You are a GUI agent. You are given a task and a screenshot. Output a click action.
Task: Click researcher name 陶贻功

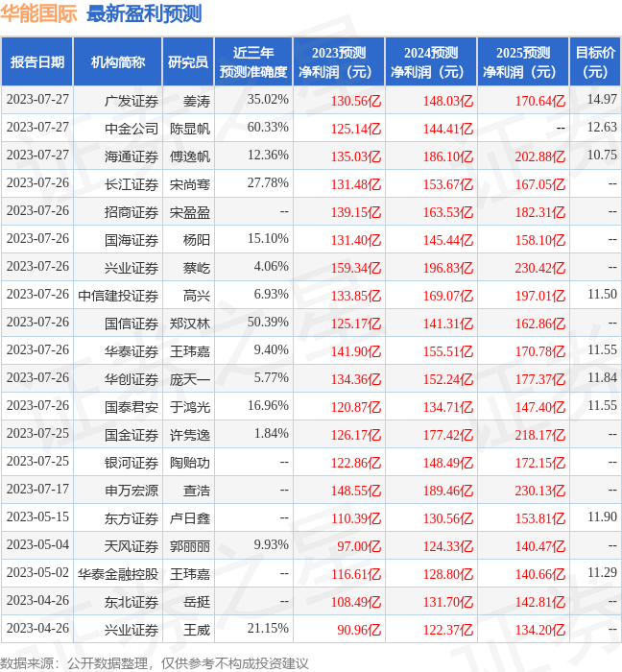coord(190,464)
